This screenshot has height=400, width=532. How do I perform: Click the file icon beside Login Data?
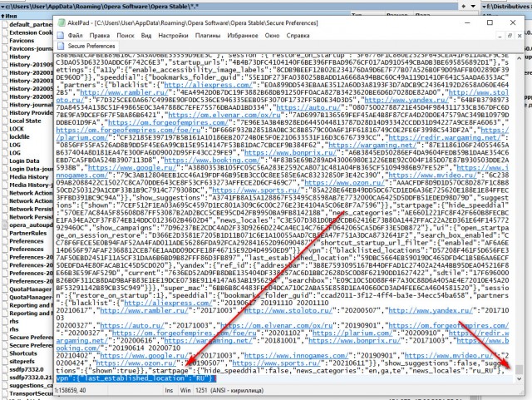pyautogui.click(x=5, y=161)
